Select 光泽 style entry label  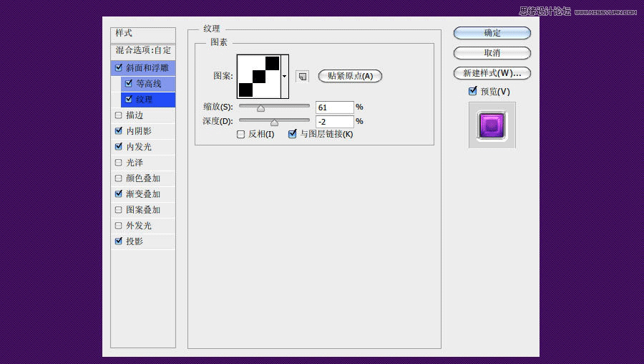click(135, 163)
